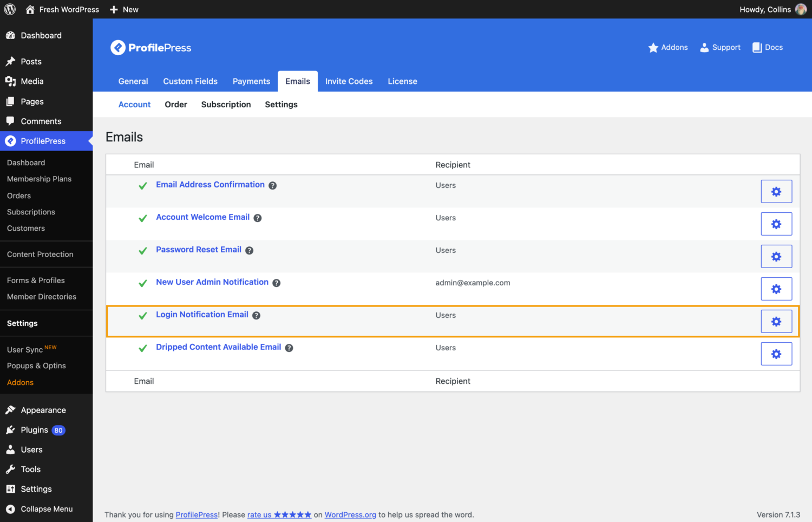This screenshot has width=812, height=522.
Task: Open User Sync NEW submenu item
Action: pos(31,349)
